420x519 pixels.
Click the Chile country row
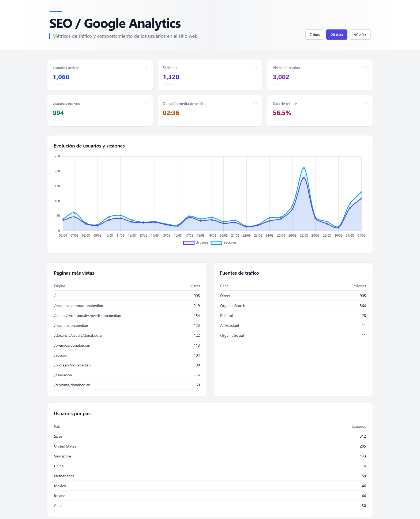pos(210,506)
